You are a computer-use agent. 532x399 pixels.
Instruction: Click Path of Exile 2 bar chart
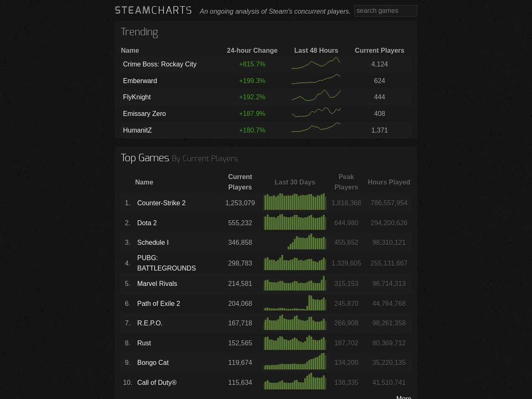point(295,303)
